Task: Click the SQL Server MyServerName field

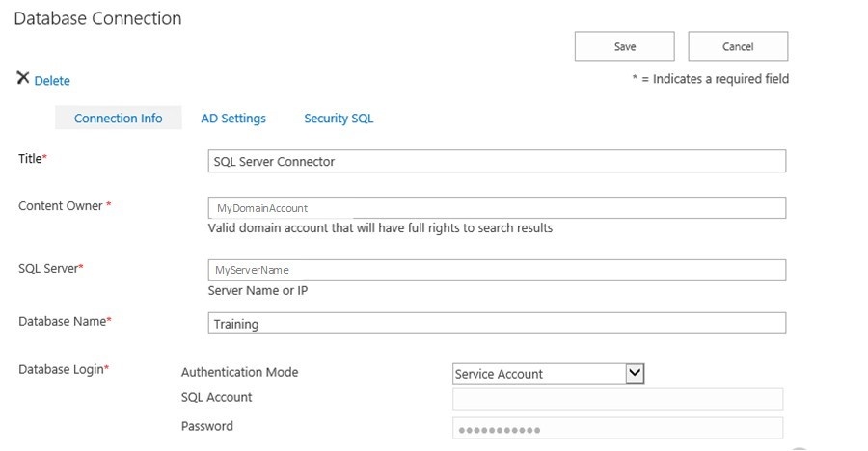Action: pyautogui.click(x=497, y=270)
